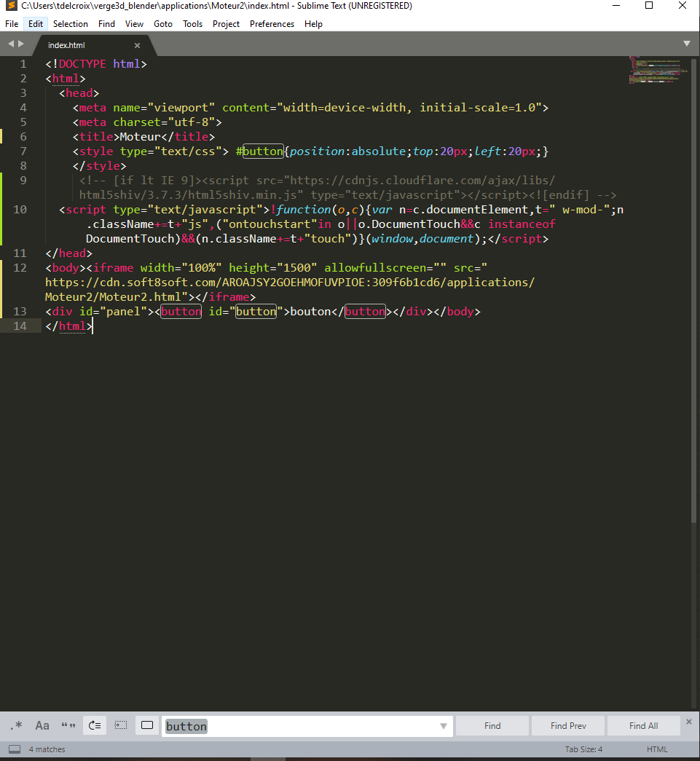Toggle the in-selection search option

(x=121, y=725)
